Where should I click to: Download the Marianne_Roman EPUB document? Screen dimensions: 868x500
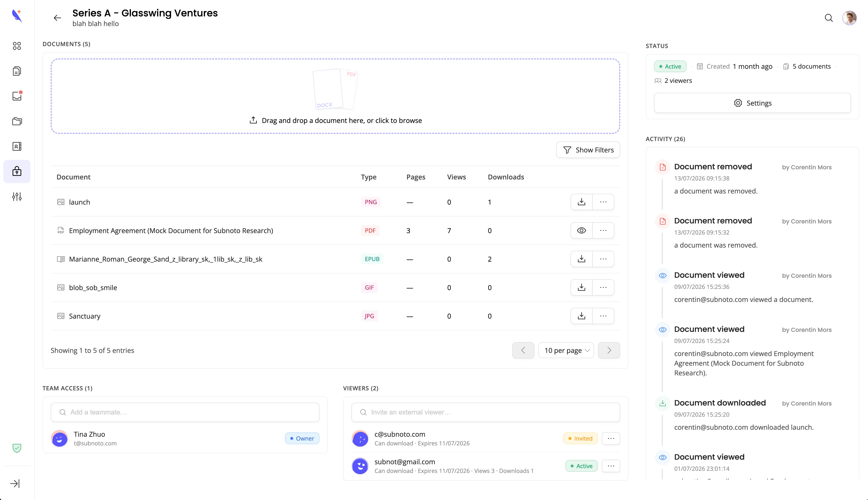pyautogui.click(x=581, y=259)
